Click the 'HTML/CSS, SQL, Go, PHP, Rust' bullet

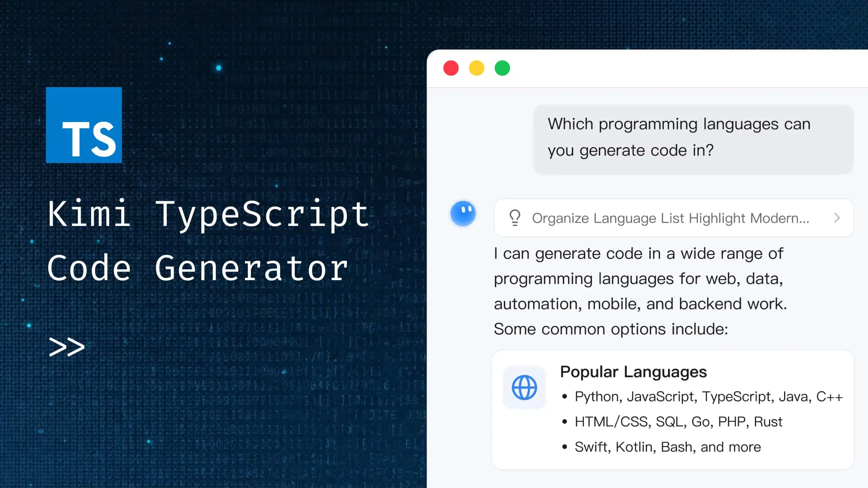(678, 422)
